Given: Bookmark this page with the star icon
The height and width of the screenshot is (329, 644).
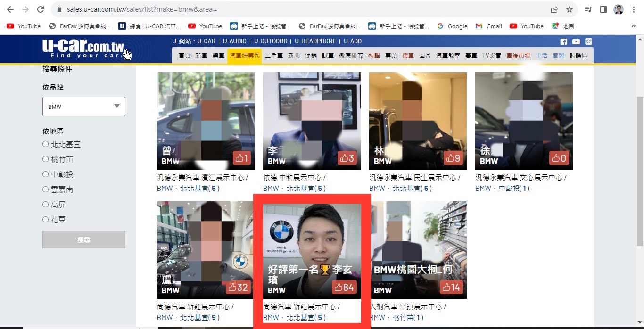Looking at the screenshot, I should coord(570,9).
